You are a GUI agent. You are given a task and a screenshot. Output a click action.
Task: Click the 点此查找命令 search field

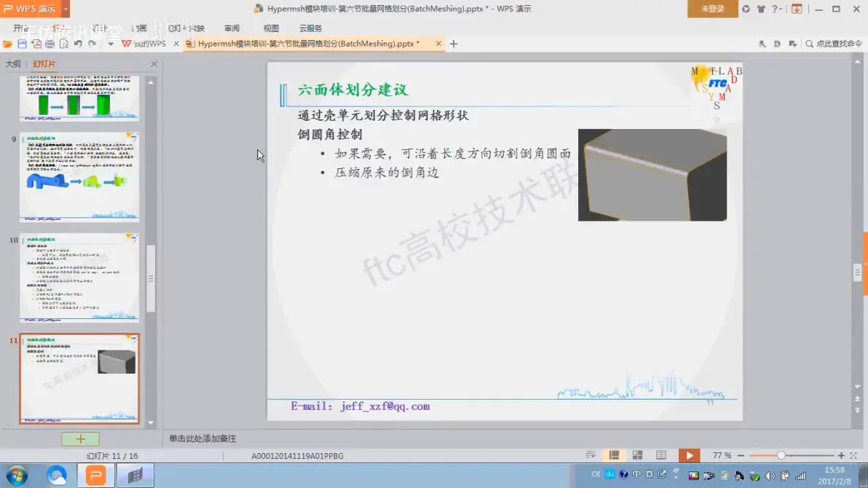834,44
